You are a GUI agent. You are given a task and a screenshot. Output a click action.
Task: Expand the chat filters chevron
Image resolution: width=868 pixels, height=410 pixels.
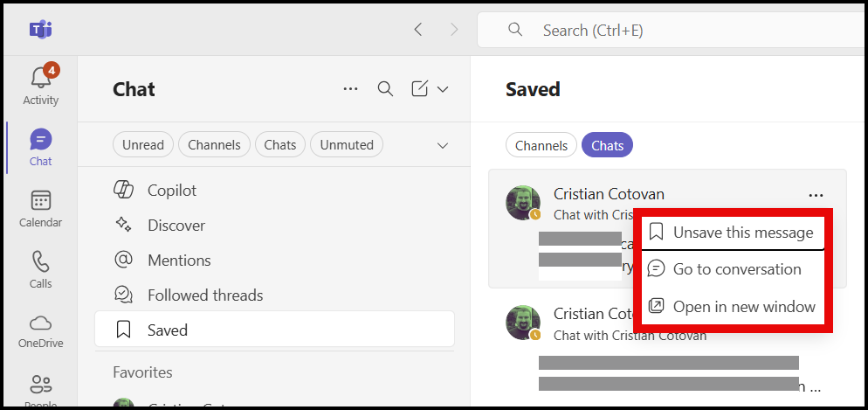click(443, 145)
